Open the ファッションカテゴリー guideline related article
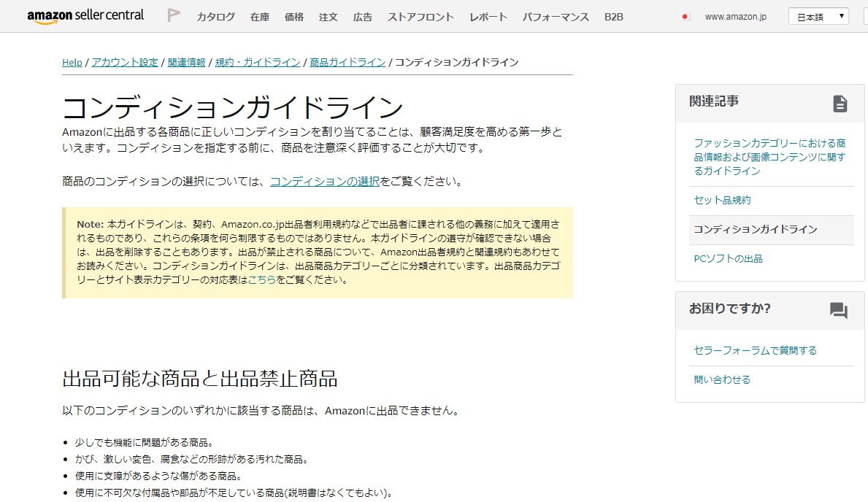Viewport: 868px width, 502px height. point(769,157)
